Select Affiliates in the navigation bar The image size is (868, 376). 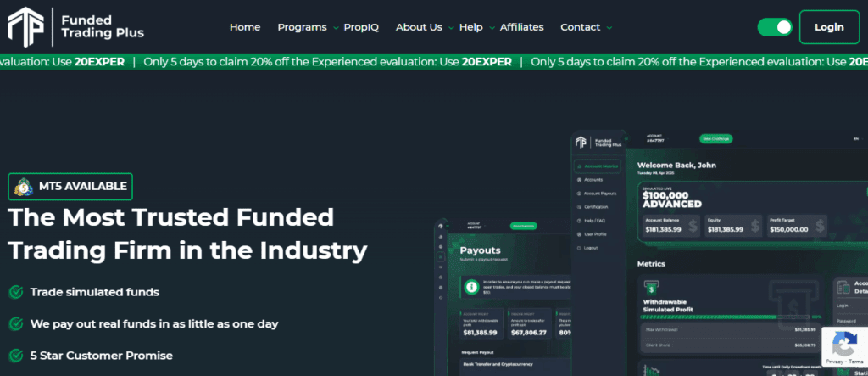pyautogui.click(x=521, y=27)
